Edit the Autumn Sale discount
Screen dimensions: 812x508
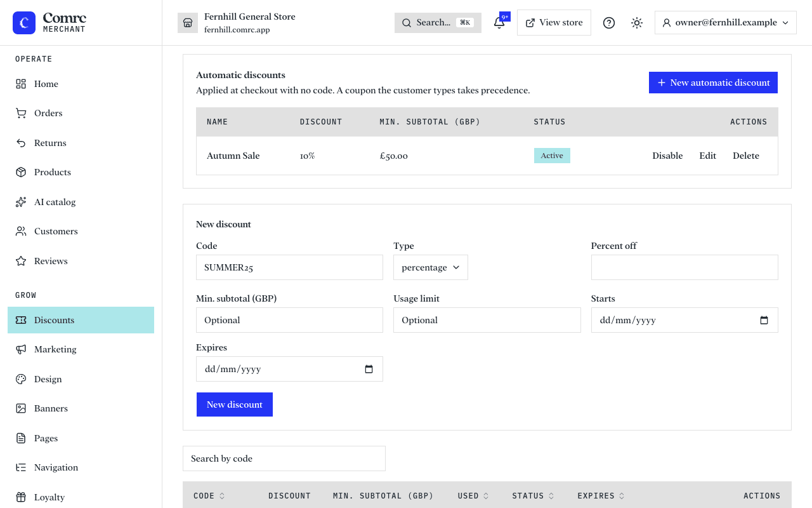708,156
